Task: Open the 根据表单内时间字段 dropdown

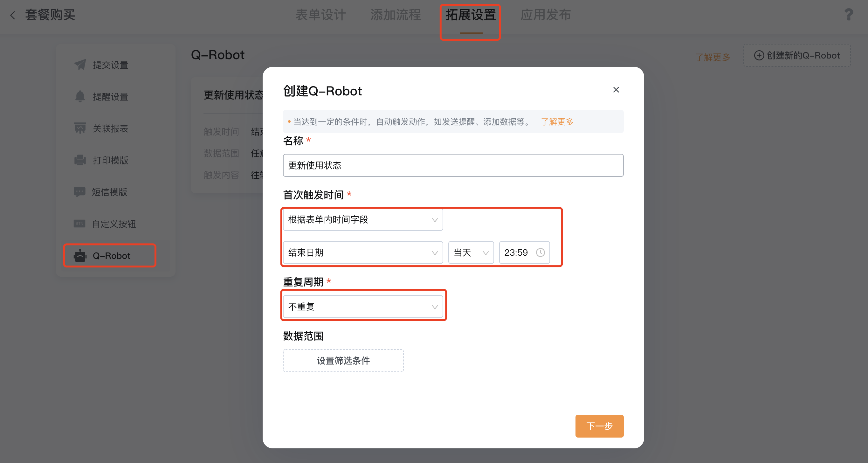Action: click(x=363, y=219)
